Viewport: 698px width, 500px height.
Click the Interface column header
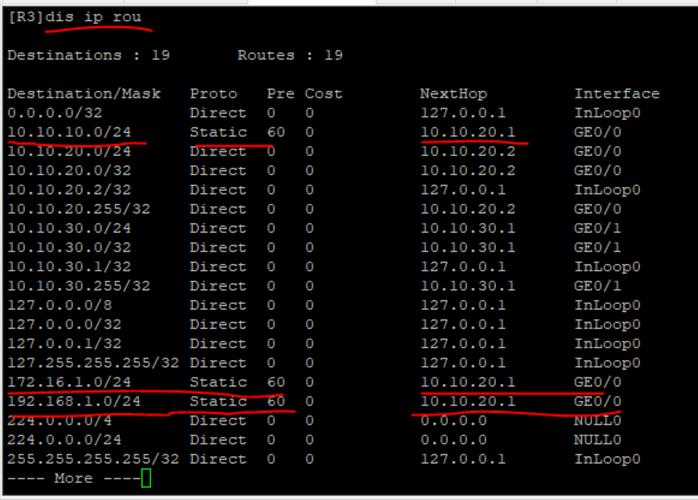617,94
